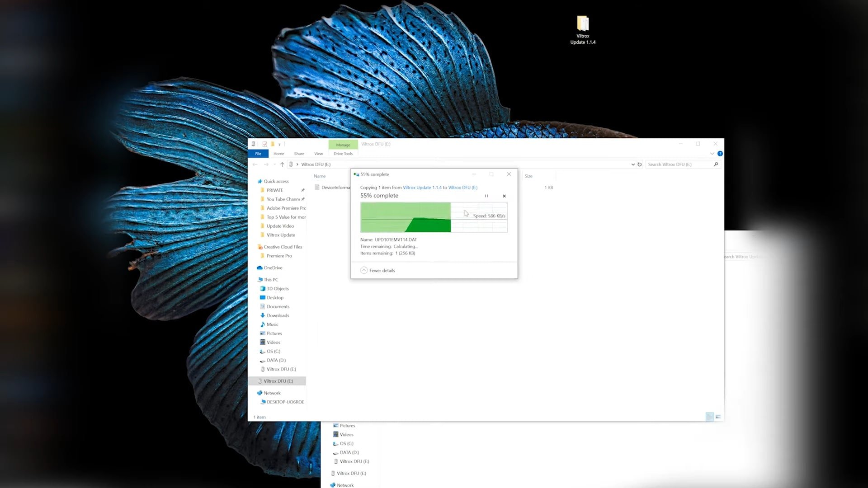This screenshot has width=868, height=488.
Task: Pause the file copy operation
Action: pyautogui.click(x=486, y=196)
